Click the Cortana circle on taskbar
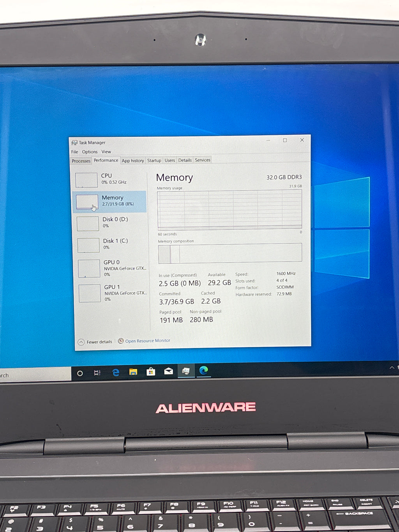Screen dimensions: 399x532 point(80,373)
